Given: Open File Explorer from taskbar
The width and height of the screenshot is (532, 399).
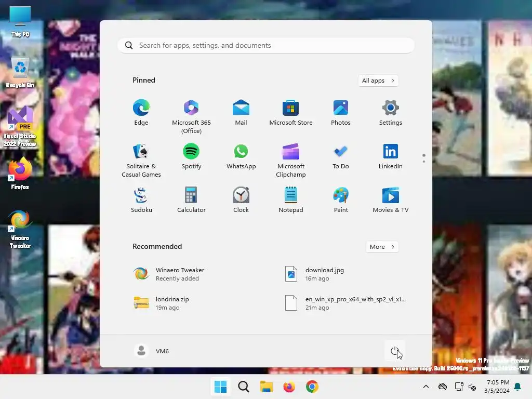Looking at the screenshot, I should point(267,387).
